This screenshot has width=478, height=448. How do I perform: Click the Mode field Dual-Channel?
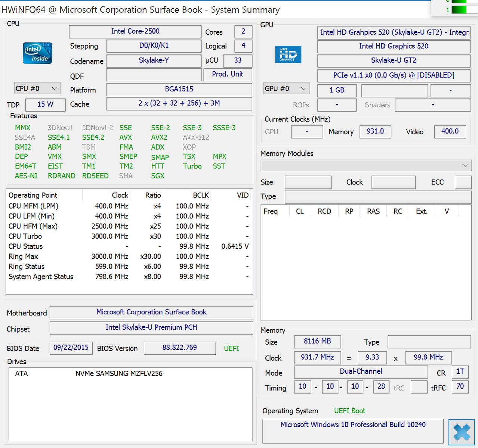point(361,372)
